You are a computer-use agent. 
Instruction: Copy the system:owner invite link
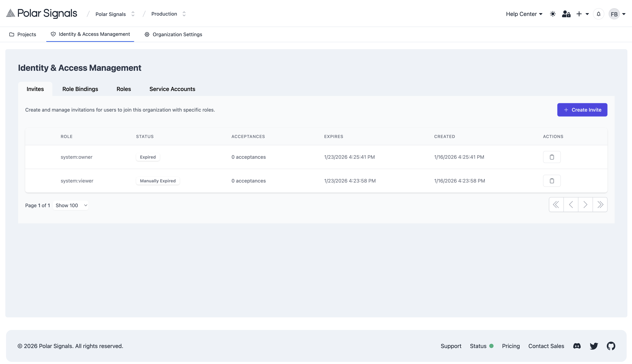point(552,157)
